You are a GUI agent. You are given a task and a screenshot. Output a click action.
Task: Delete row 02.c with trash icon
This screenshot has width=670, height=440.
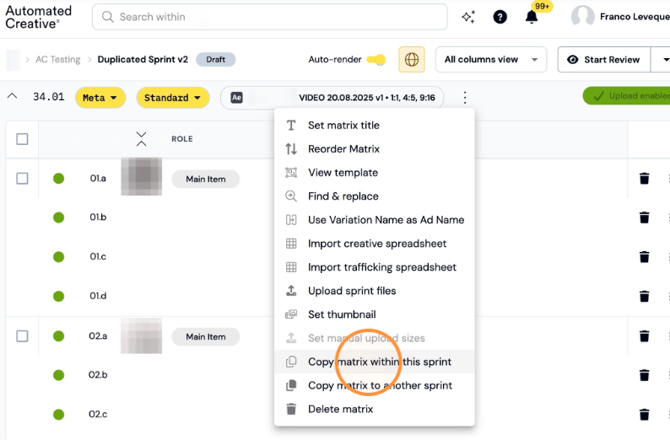click(x=644, y=414)
